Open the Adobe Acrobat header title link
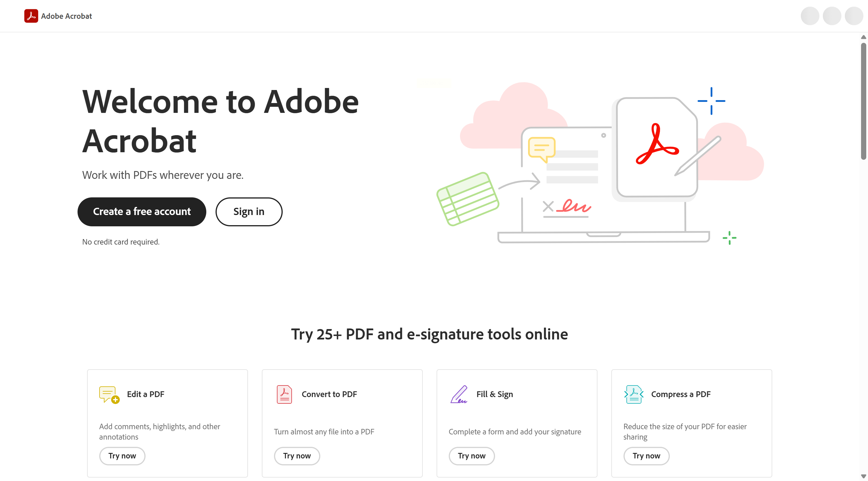The height and width of the screenshot is (481, 868). pyautogui.click(x=66, y=16)
